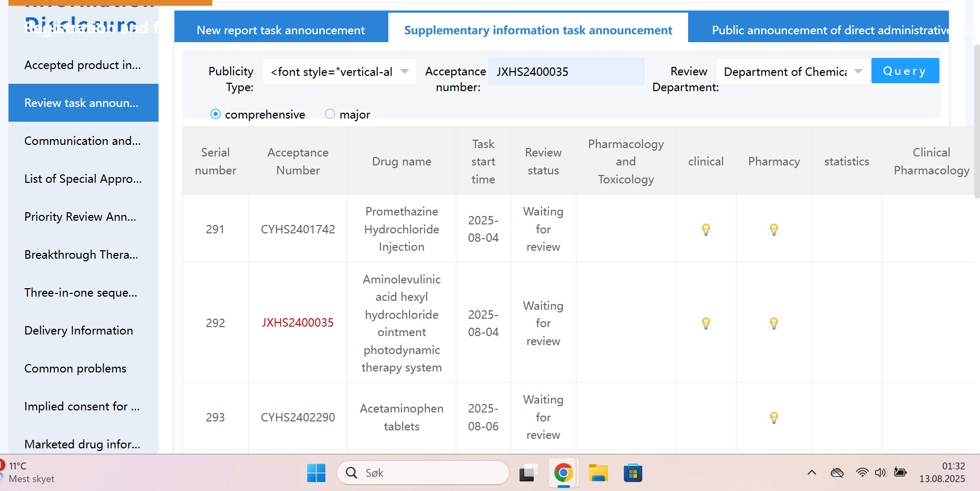
Task: Open Google Chrome from the taskbar
Action: [x=563, y=473]
